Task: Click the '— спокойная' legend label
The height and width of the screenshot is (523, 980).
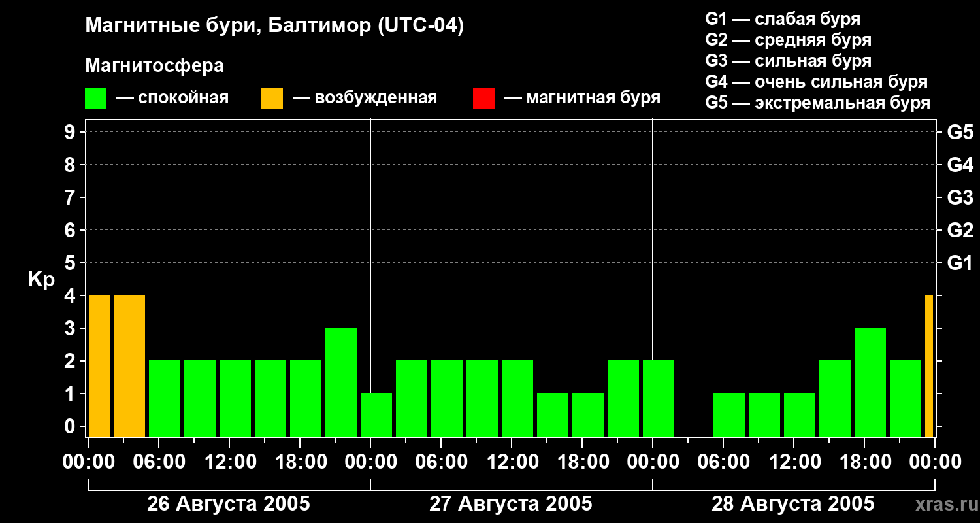Action: 172,98
